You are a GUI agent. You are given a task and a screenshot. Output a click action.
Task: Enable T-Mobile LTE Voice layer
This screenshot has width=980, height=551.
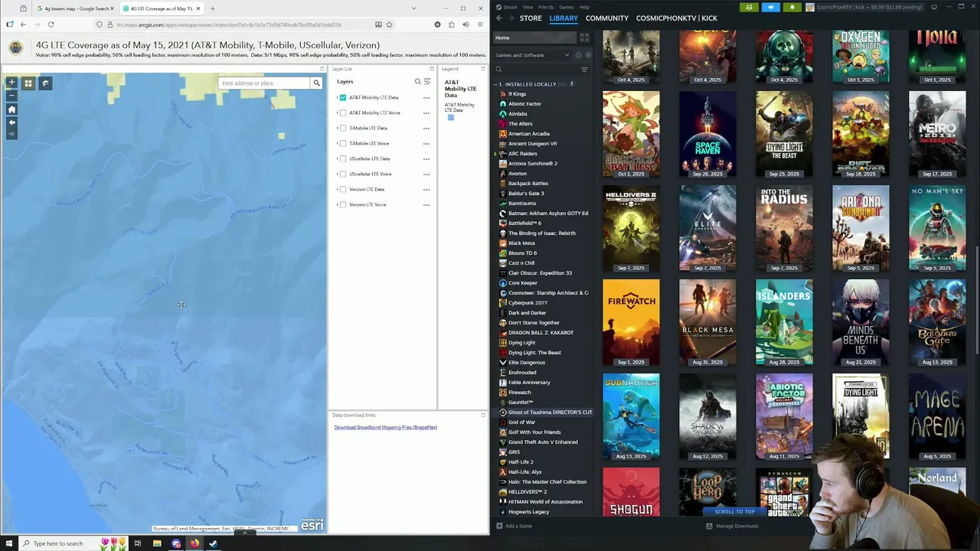(x=343, y=144)
